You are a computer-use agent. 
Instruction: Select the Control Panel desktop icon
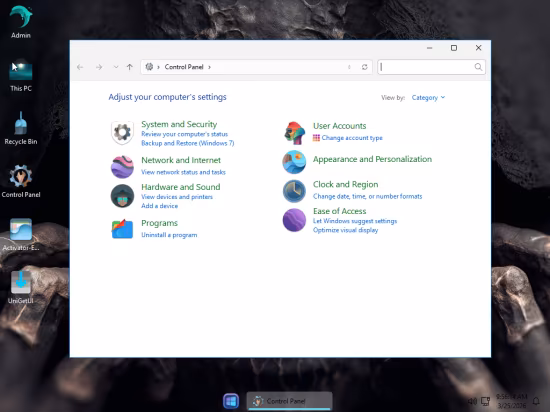tap(21, 181)
